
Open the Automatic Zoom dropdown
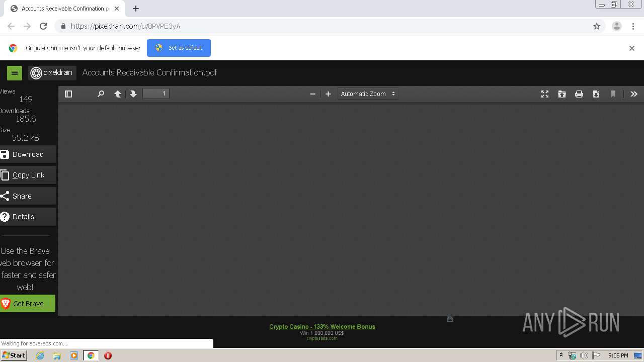coord(368,94)
